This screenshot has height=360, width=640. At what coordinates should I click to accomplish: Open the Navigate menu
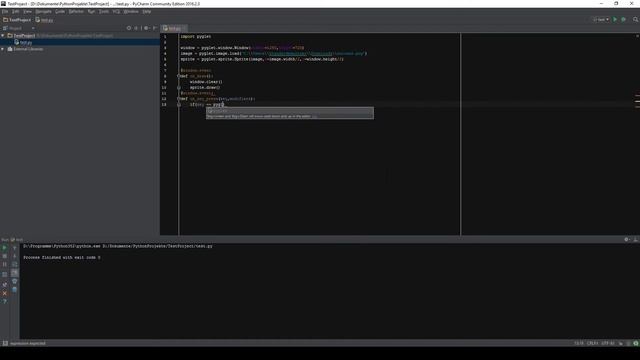click(x=43, y=11)
